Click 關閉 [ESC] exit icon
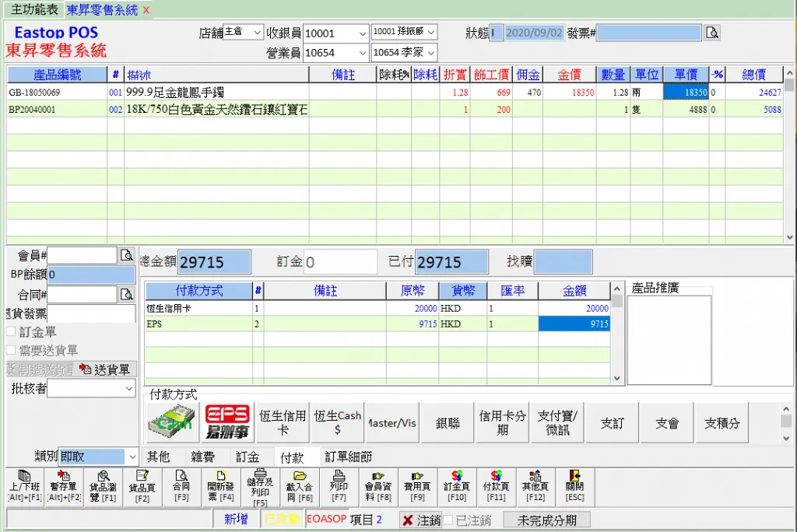The height and width of the screenshot is (532, 797). 574,486
